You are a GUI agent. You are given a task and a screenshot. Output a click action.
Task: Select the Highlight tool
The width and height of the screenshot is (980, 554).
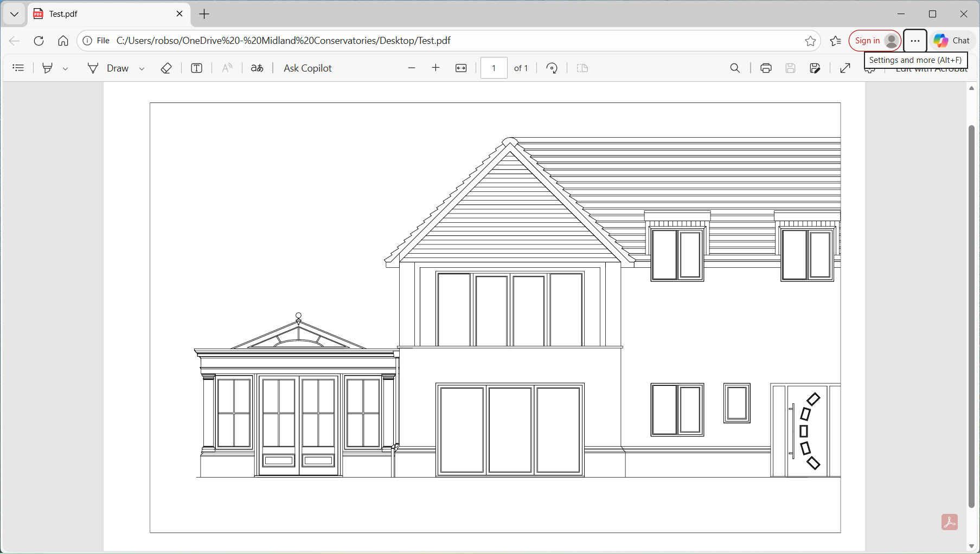pyautogui.click(x=48, y=68)
